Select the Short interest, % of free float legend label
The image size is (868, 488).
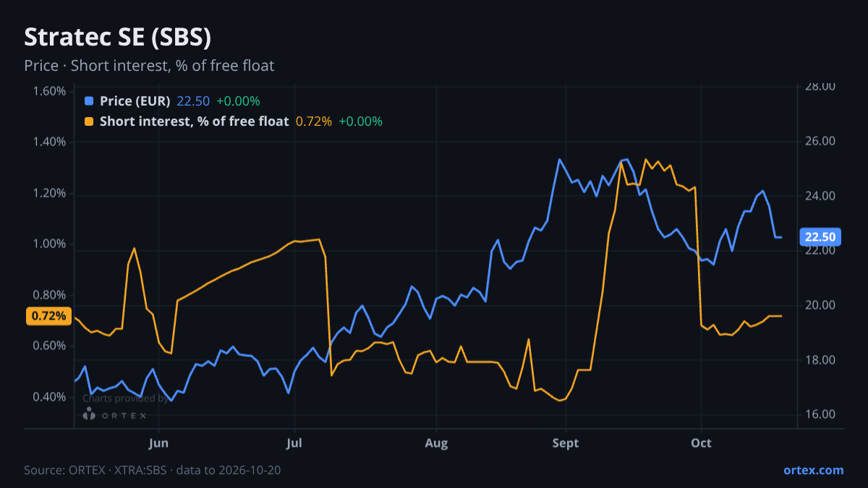pyautogui.click(x=194, y=121)
